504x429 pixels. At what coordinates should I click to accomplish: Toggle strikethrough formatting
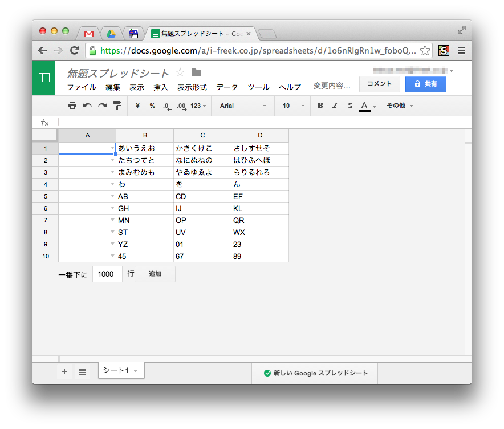tap(349, 106)
